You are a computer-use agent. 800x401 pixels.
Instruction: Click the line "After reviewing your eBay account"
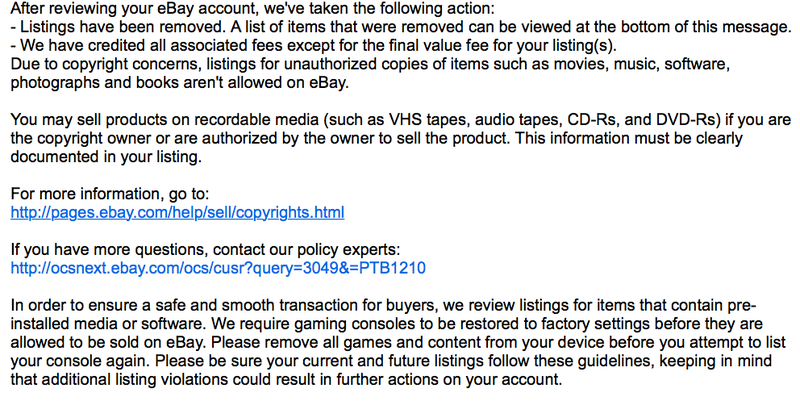253,9
